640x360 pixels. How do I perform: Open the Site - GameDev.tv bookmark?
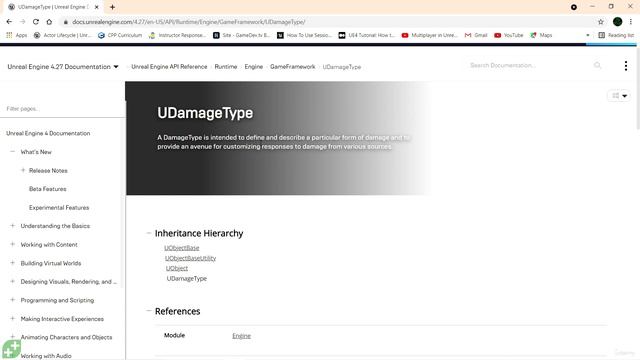(x=242, y=36)
